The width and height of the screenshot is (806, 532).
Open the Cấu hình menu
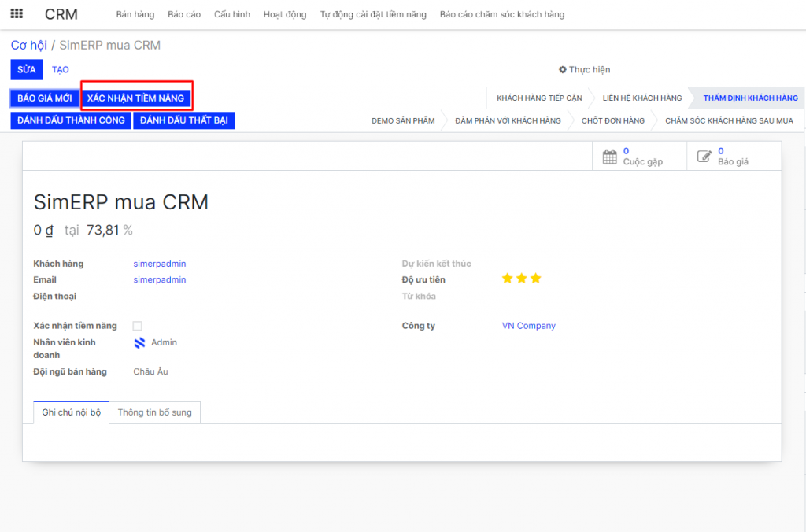(x=232, y=14)
